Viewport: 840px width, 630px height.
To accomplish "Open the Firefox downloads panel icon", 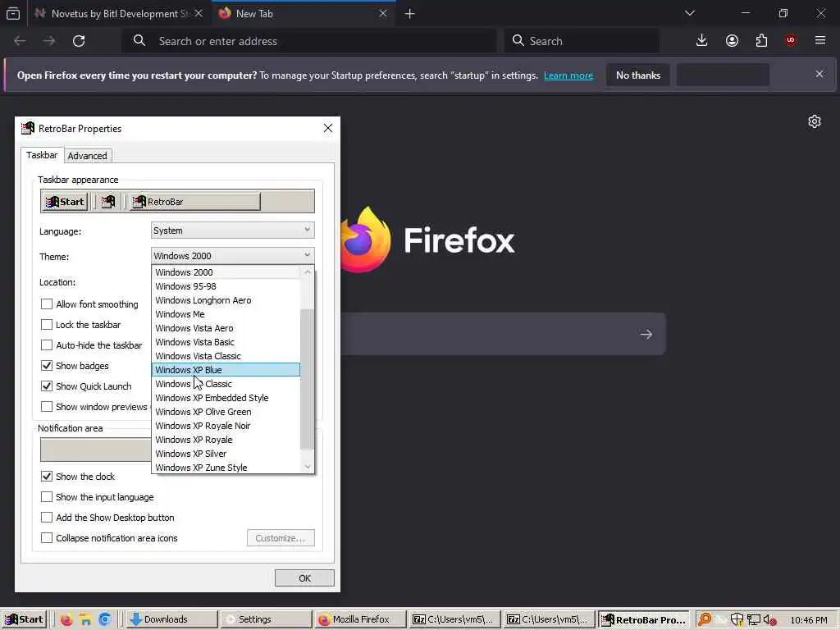I will click(702, 41).
